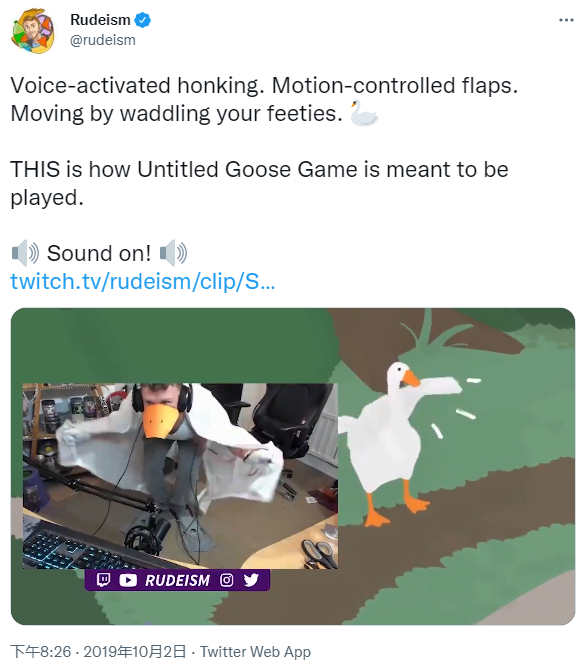586x668 pixels.
Task: Click the RUDEISM banner text overlay
Action: (x=177, y=580)
